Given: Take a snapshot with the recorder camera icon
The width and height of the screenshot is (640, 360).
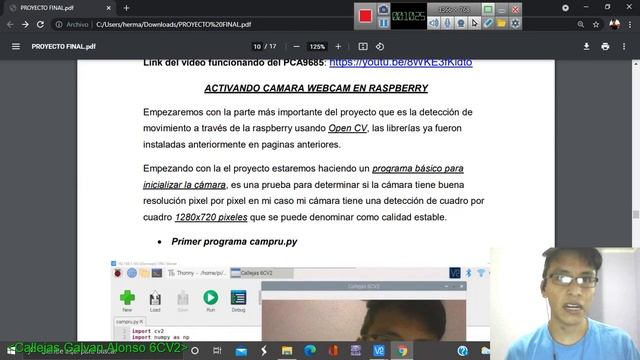Looking at the screenshot, I should coord(383,9).
